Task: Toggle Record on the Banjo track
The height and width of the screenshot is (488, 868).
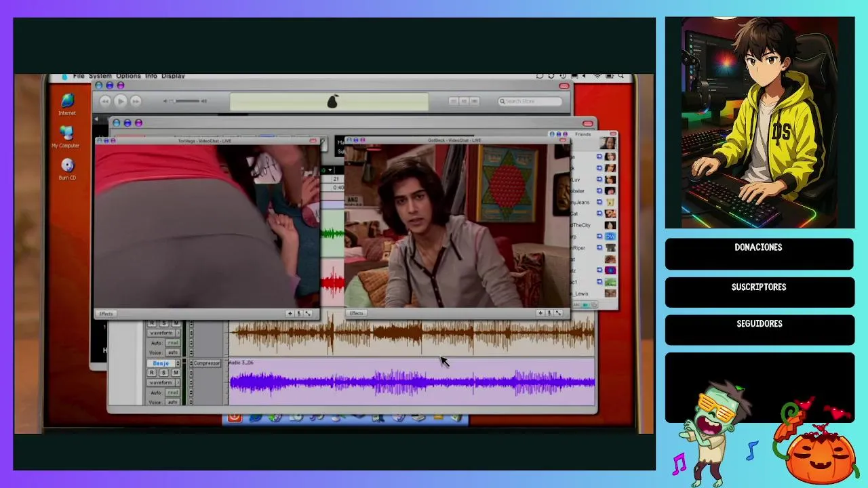Action: coord(152,373)
